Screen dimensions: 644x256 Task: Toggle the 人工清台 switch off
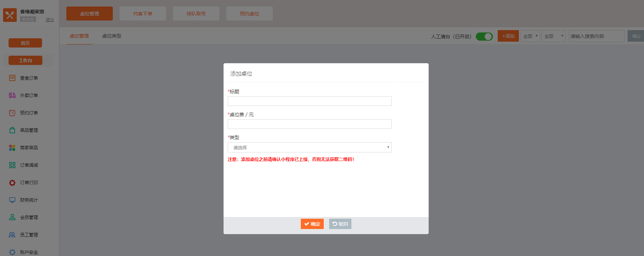coord(484,36)
